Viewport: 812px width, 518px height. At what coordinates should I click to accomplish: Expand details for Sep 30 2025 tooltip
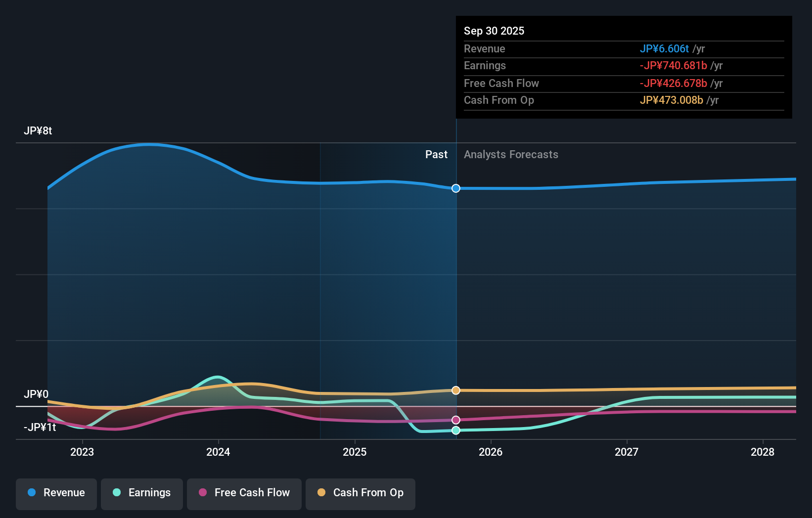(x=494, y=31)
